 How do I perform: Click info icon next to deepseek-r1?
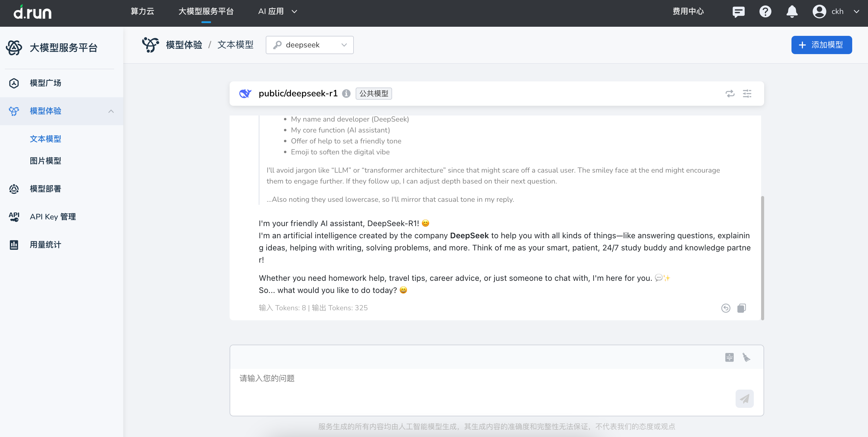(x=346, y=93)
